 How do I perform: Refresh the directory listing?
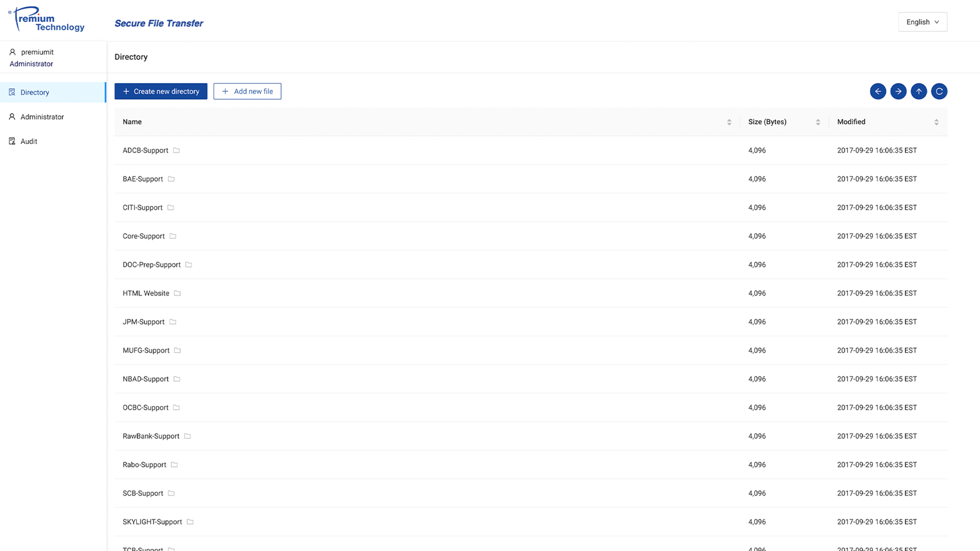point(939,91)
